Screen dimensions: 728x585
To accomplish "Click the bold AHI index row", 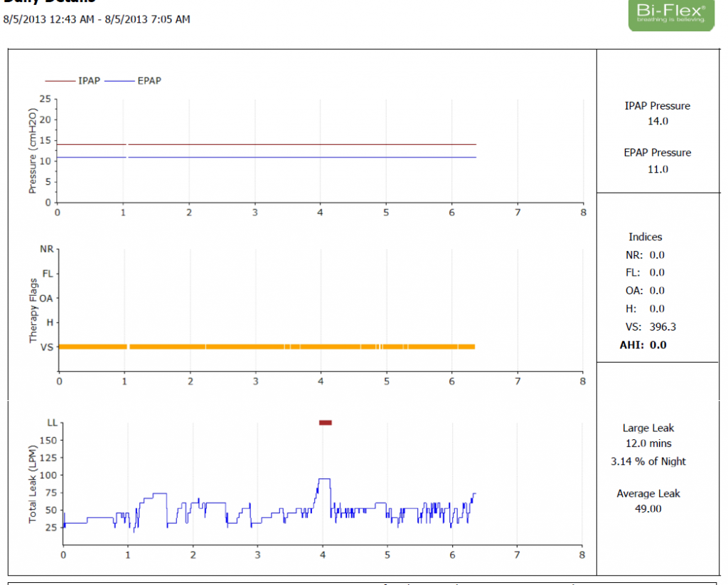I will pos(646,345).
